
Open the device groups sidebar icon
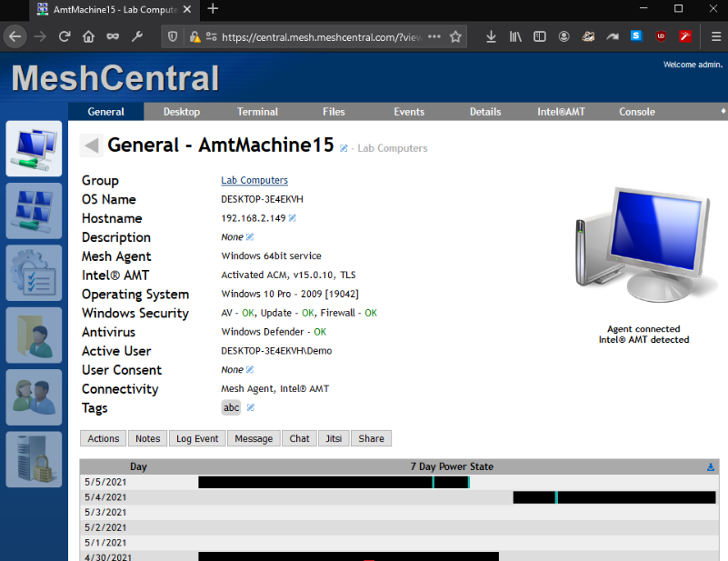35,211
